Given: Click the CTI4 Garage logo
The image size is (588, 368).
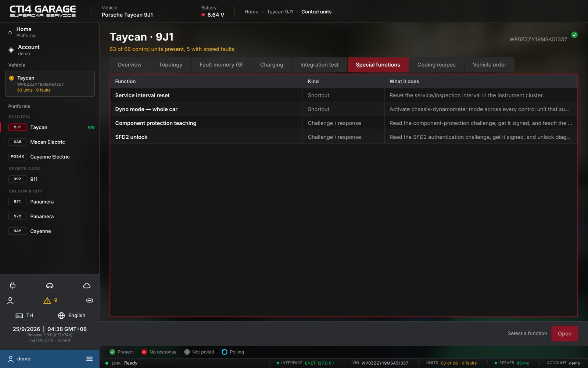Looking at the screenshot, I should (x=43, y=11).
